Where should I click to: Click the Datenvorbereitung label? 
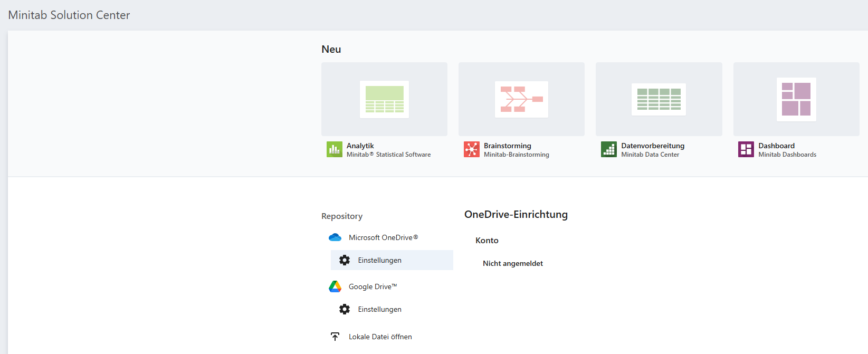pos(653,146)
